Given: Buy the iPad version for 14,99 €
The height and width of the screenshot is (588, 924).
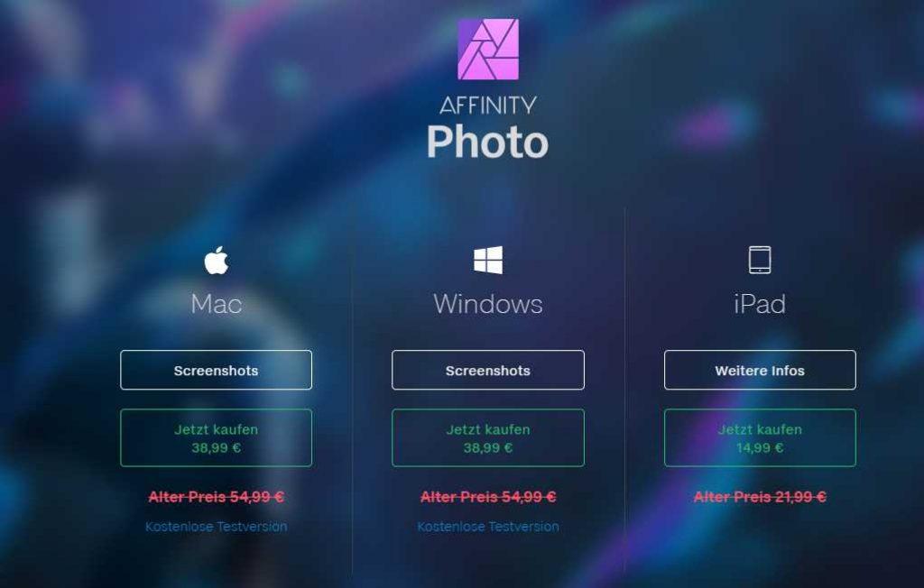Looking at the screenshot, I should (x=760, y=437).
